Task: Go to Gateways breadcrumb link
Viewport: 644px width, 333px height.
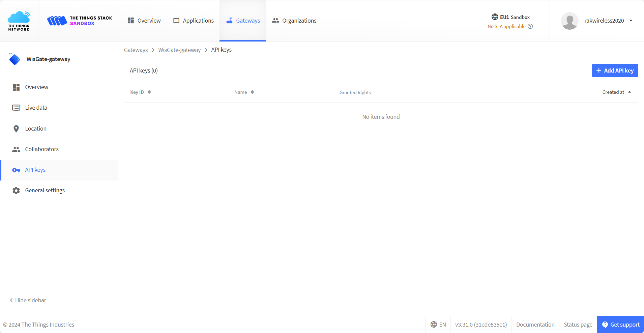Action: (136, 50)
